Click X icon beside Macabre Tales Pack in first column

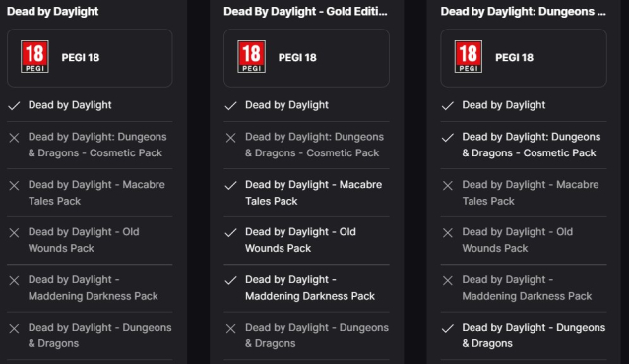pyautogui.click(x=14, y=186)
